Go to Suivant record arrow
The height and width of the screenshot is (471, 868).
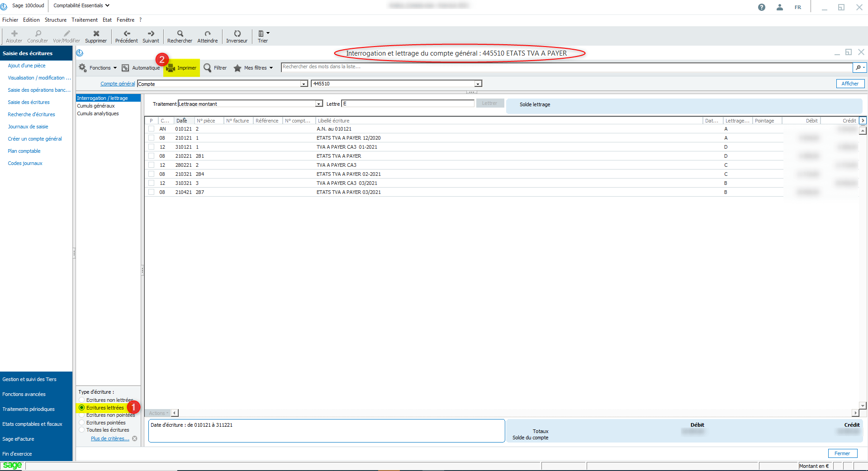pos(151,33)
